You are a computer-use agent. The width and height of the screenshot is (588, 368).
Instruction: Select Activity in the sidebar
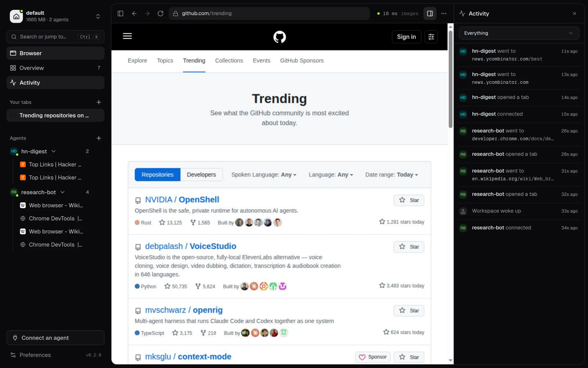(55, 82)
